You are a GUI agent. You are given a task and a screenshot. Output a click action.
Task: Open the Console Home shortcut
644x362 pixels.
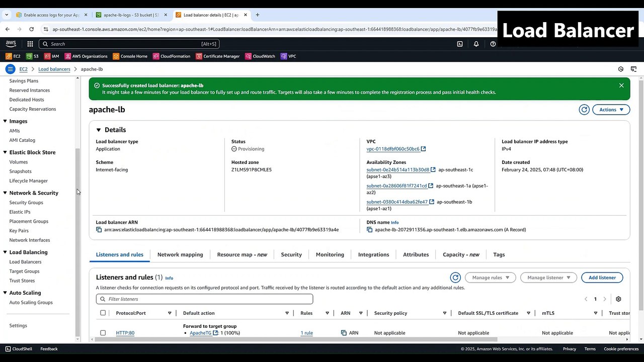130,56
